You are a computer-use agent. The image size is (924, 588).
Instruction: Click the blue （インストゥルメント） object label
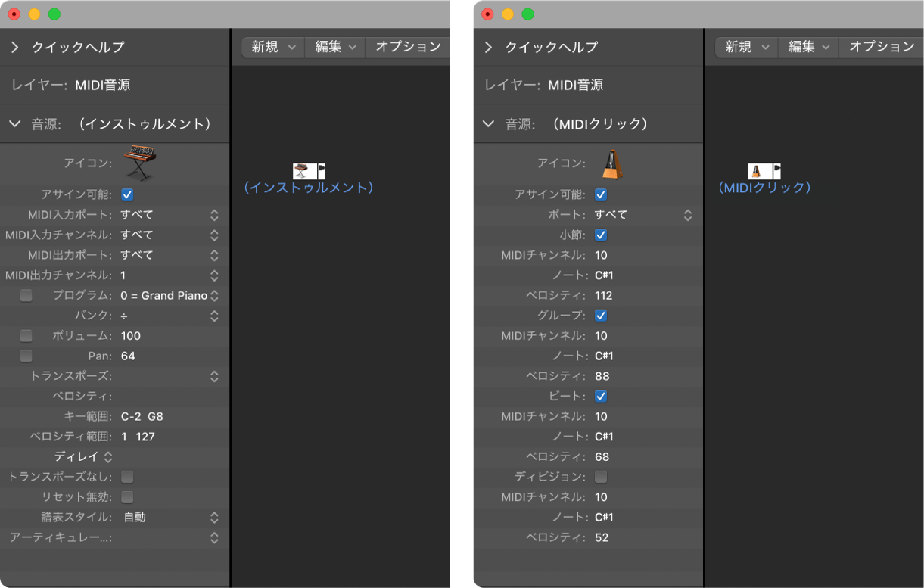(x=309, y=188)
